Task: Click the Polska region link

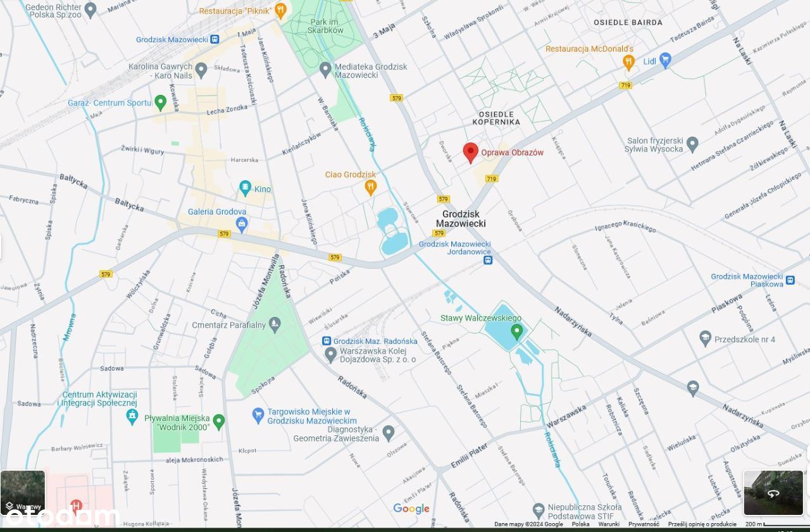Action: pyautogui.click(x=580, y=524)
